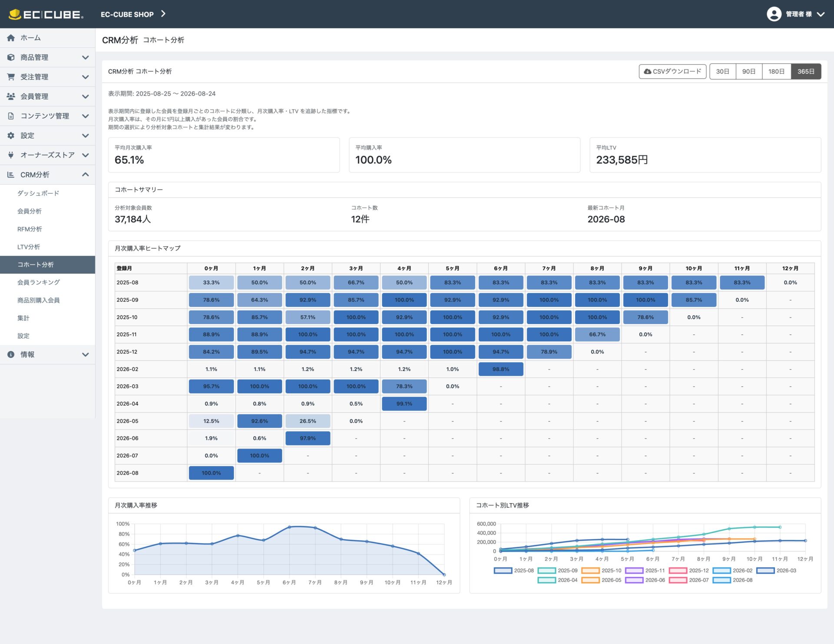Expand the コンテンツ管理 menu chevron
834x644 pixels.
point(86,116)
